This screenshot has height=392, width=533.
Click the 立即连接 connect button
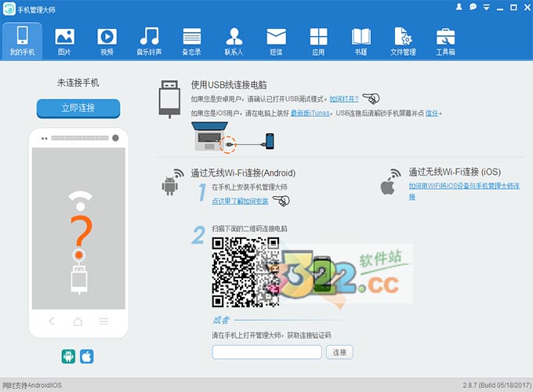click(78, 108)
